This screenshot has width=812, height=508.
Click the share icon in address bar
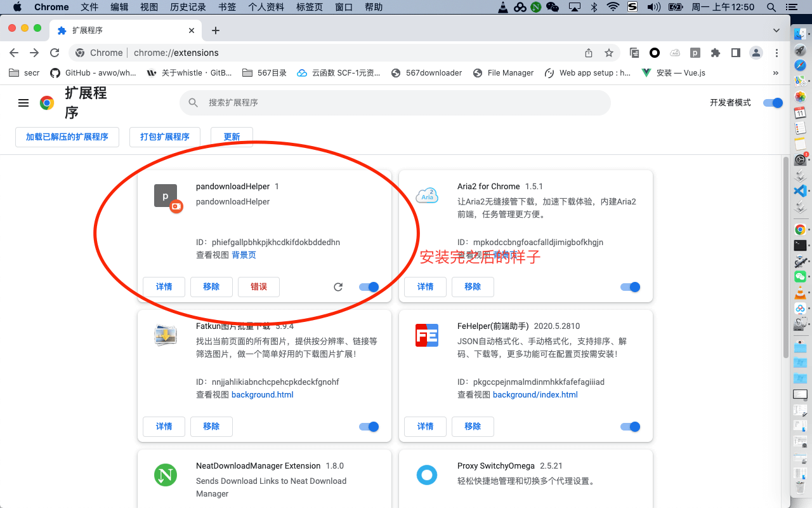(x=589, y=53)
